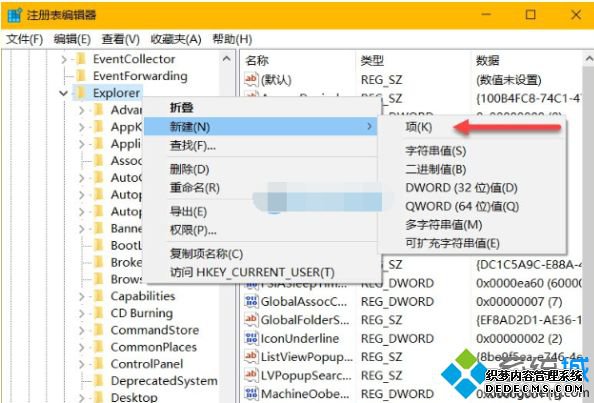Click the ControlPanel folder icon

98,364
